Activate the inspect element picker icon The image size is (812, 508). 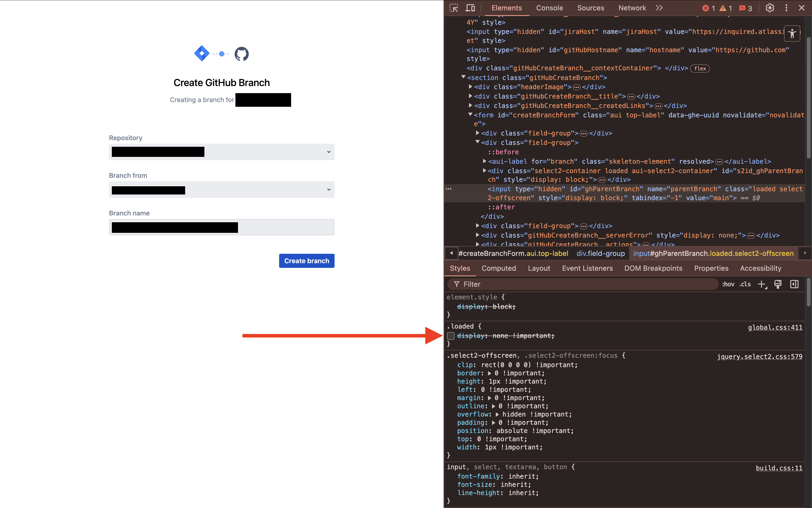pyautogui.click(x=454, y=8)
